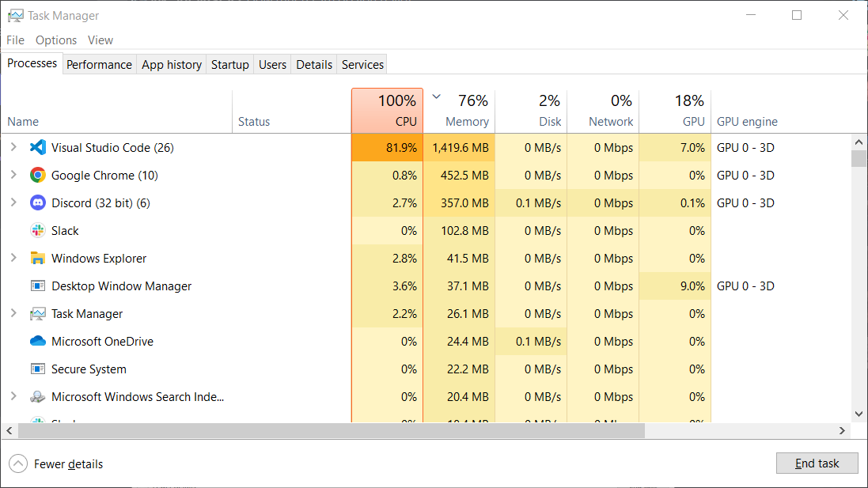Click the vertical scrollbar down arrow

pyautogui.click(x=859, y=414)
